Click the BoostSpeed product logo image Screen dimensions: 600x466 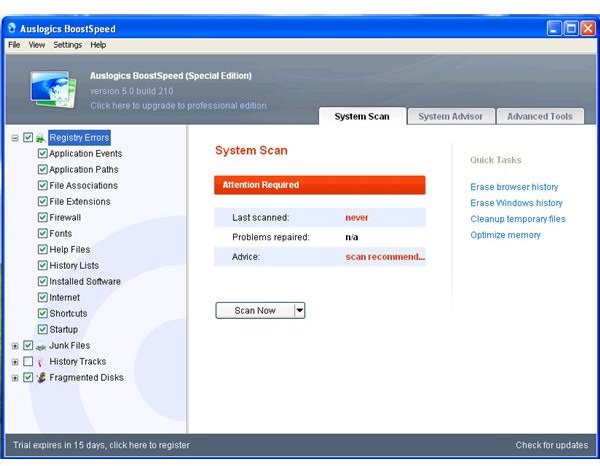pos(54,90)
